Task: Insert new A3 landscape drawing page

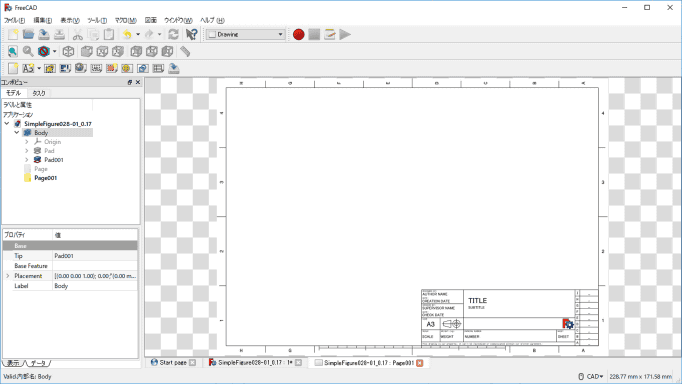Action: tap(28, 68)
